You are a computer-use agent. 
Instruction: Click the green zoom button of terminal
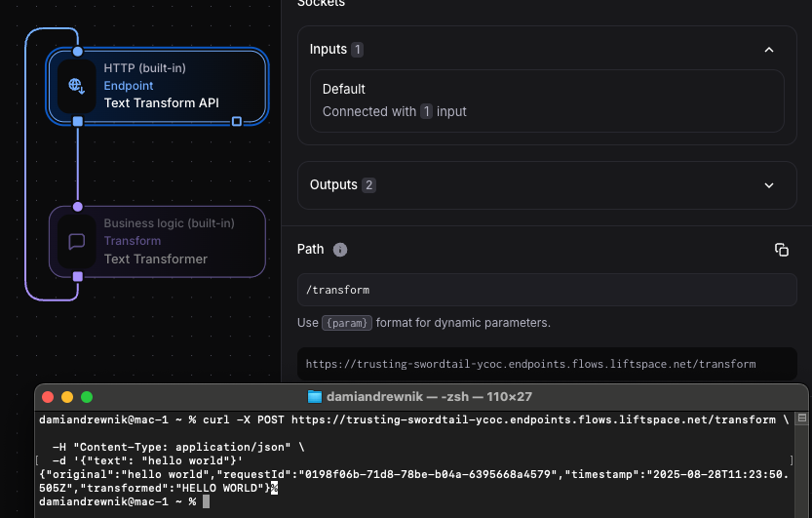coord(87,397)
